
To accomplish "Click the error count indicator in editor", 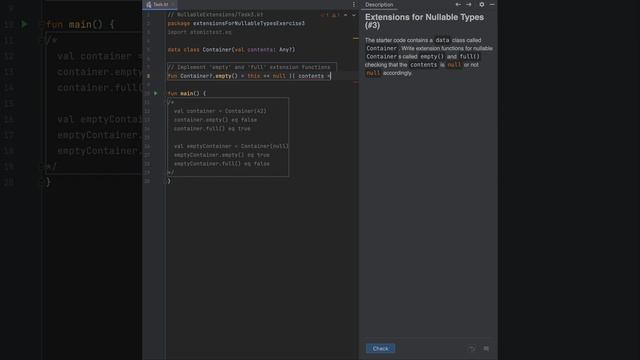I will click(x=324, y=15).
